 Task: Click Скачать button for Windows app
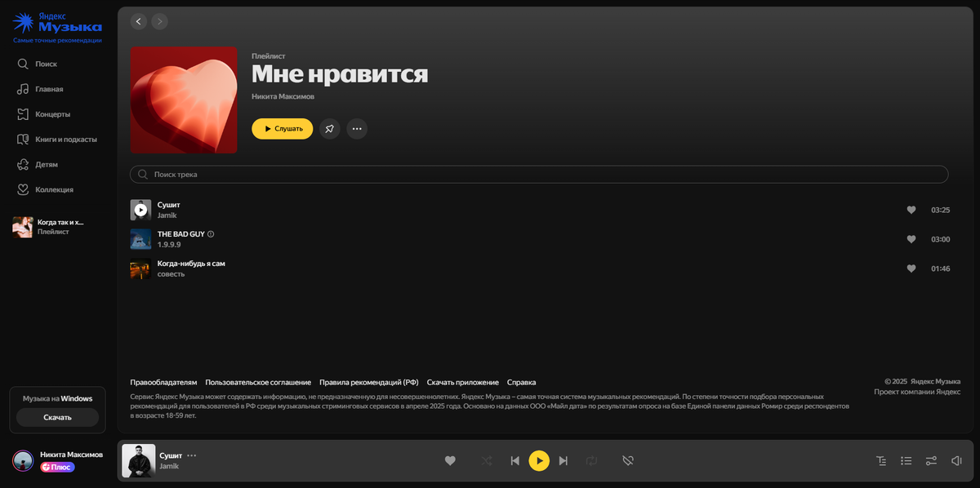pyautogui.click(x=57, y=417)
